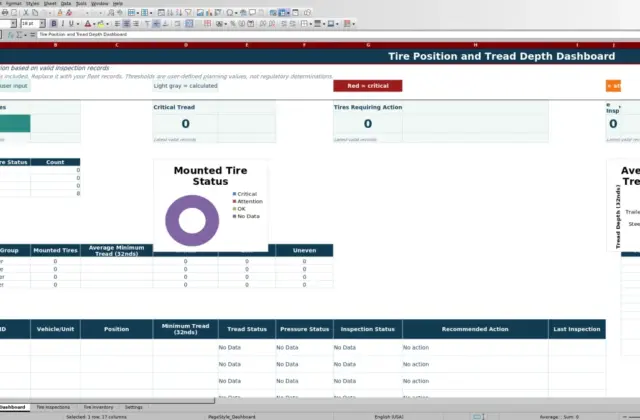
Task: Click the Clone Formatting paintbrush icon
Action: 60,13
